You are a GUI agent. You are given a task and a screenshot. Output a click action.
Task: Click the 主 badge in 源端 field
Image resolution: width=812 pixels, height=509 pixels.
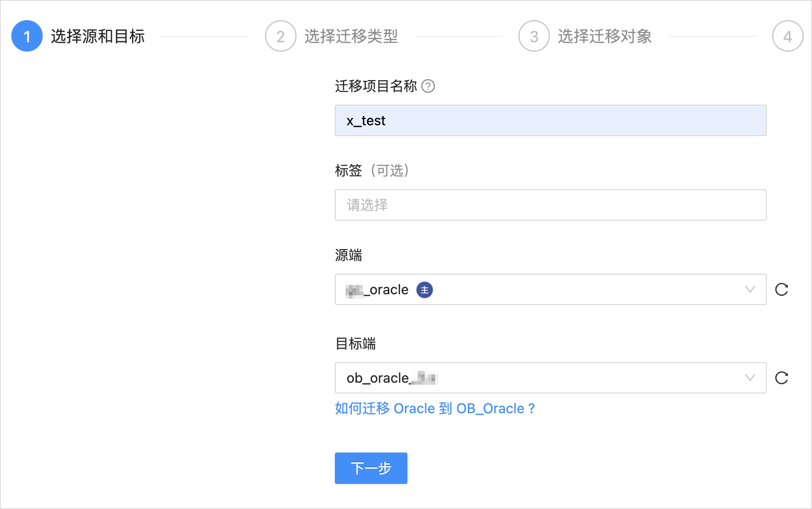[425, 290]
